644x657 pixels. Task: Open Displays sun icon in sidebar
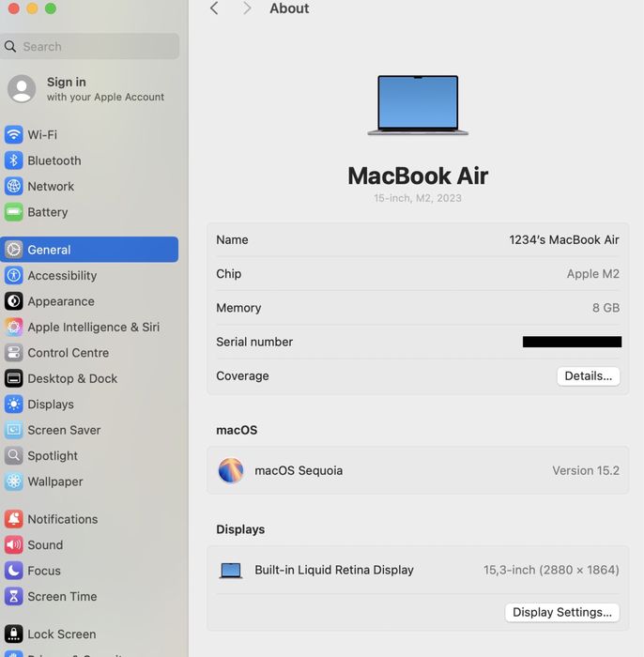[x=13, y=405]
